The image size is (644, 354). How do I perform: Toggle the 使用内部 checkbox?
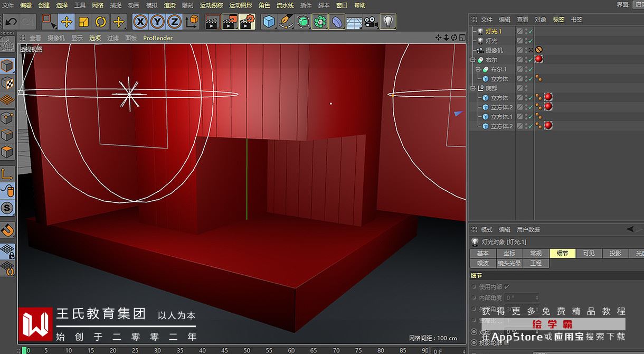[x=507, y=287]
